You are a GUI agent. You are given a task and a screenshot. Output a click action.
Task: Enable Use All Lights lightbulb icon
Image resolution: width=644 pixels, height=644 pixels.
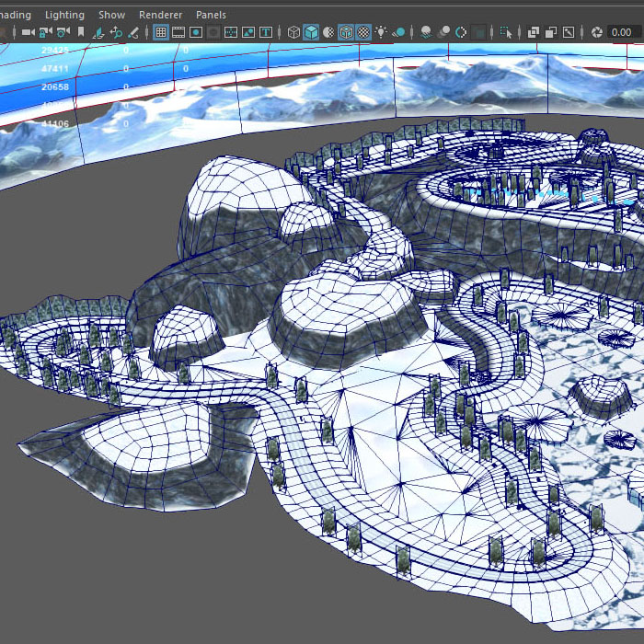point(381,32)
